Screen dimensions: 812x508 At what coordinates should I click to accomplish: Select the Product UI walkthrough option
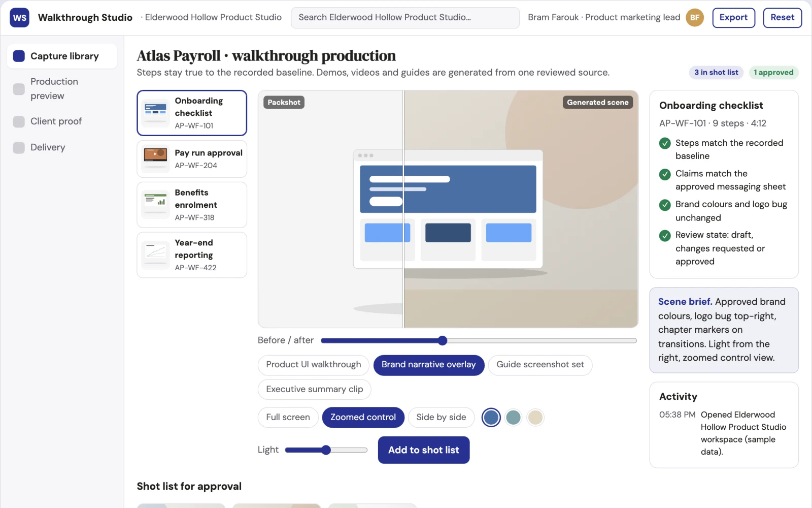(x=314, y=365)
